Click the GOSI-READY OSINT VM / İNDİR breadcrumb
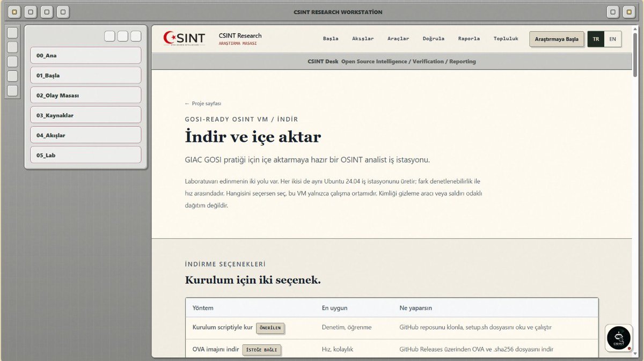644x361 pixels. point(241,119)
